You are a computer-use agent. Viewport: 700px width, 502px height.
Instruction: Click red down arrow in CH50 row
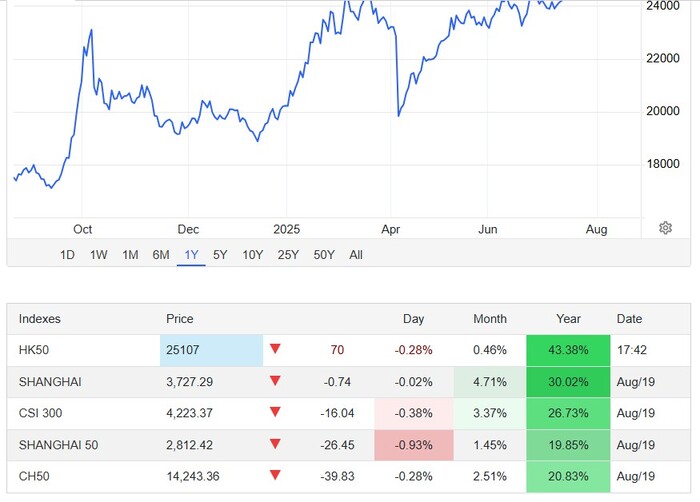(275, 474)
